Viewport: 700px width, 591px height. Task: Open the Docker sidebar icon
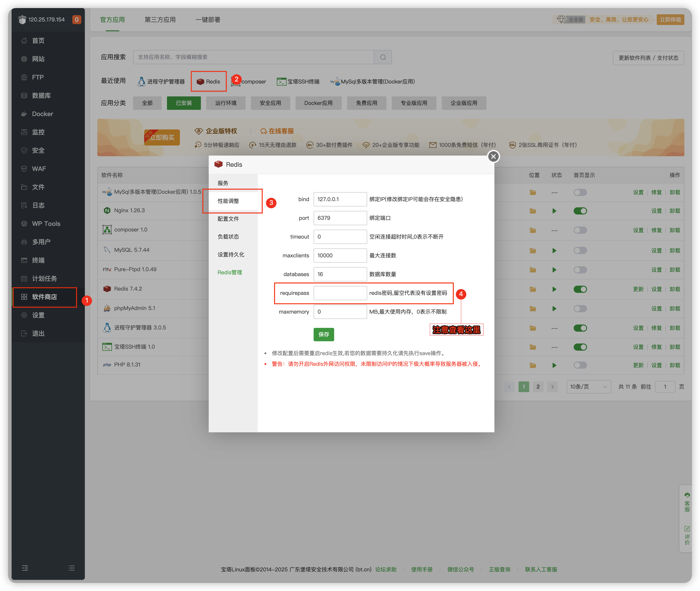(x=24, y=114)
